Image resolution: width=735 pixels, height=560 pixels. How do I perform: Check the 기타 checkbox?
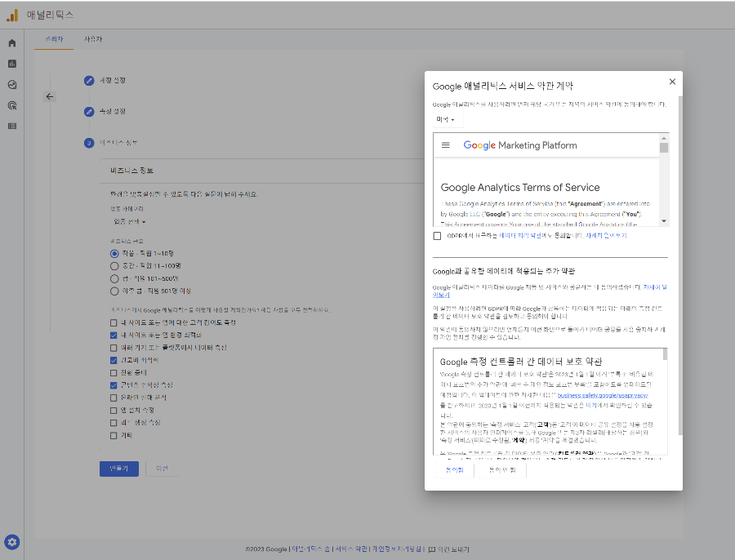click(x=114, y=436)
